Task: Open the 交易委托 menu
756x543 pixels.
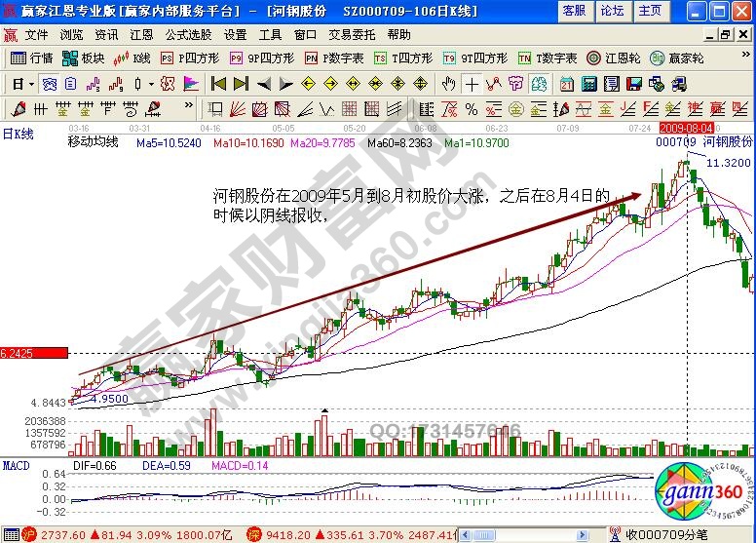Action: point(352,35)
